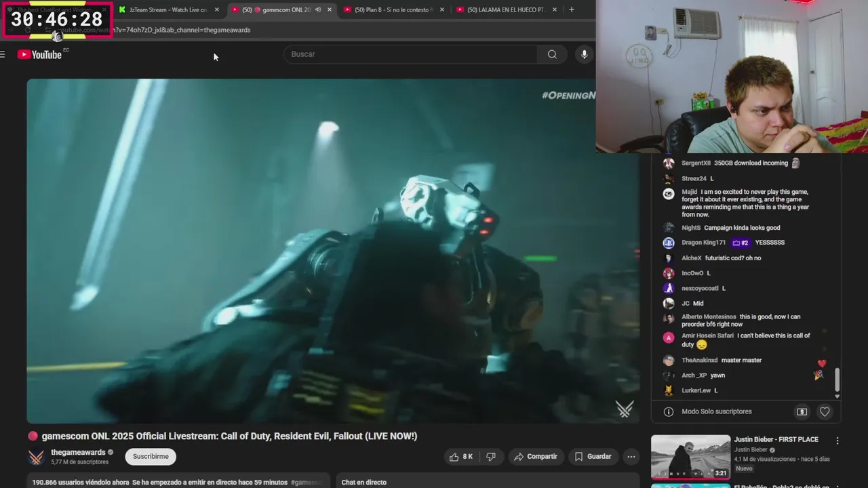This screenshot has height=488, width=868.
Task: Click NightS 'Campaign kinda looks good' message
Action: [742, 228]
